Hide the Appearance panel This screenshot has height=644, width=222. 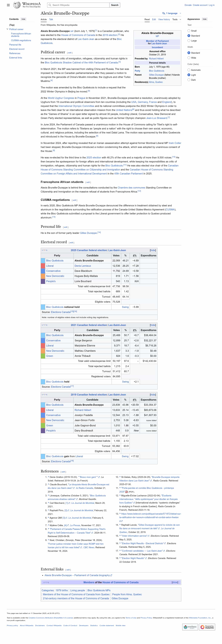pyautogui.click(x=204, y=19)
